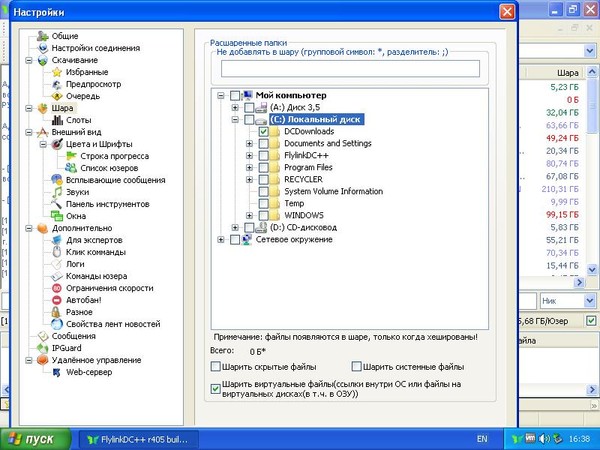The image size is (600, 450).
Task: Click the пуск Start button
Action: [35, 439]
